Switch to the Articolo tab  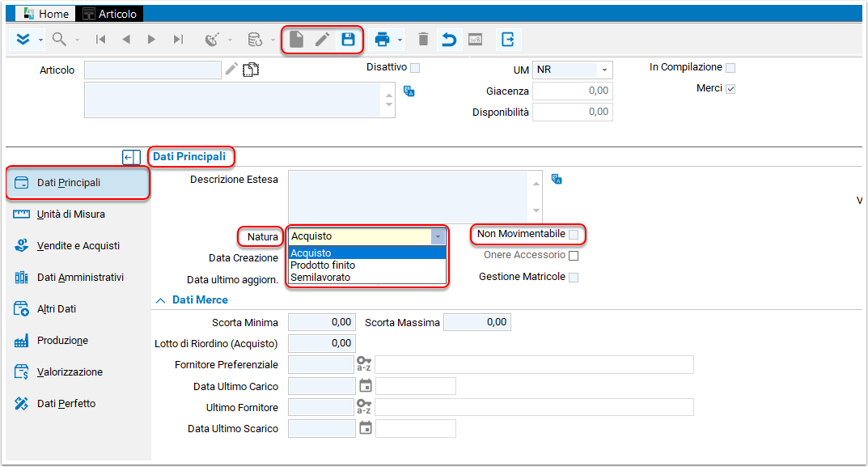pyautogui.click(x=109, y=14)
